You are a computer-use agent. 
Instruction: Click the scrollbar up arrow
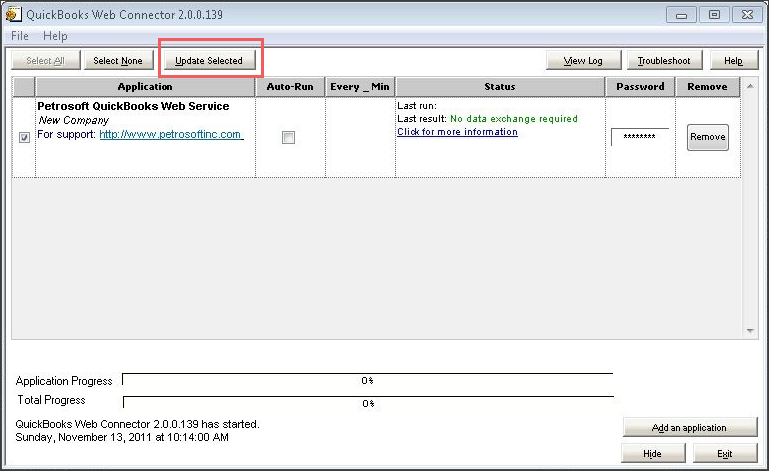750,86
